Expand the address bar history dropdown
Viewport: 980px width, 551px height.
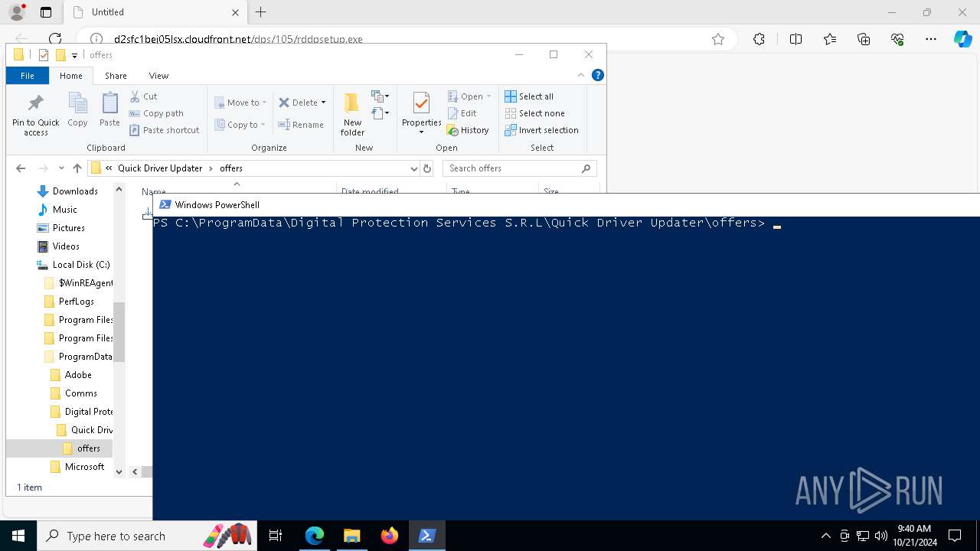[x=413, y=168]
